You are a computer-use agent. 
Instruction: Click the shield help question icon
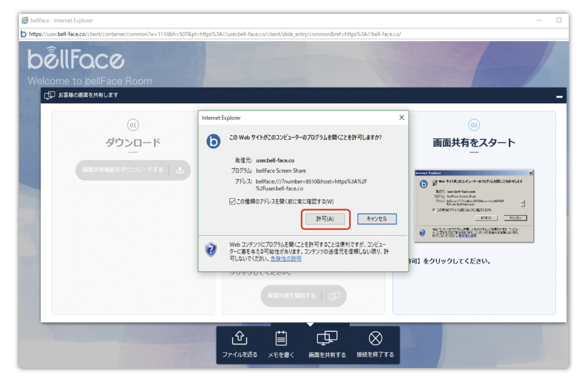pyautogui.click(x=211, y=249)
